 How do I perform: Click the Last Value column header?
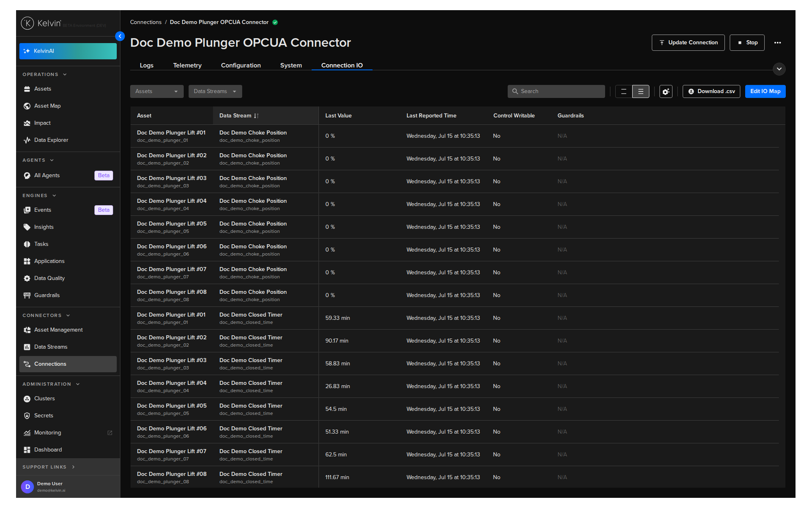point(338,116)
